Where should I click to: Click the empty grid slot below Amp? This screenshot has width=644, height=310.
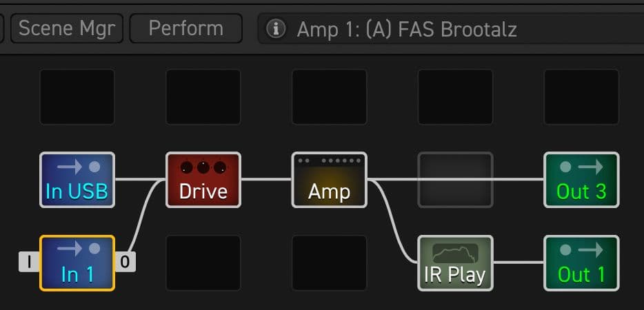tap(330, 263)
